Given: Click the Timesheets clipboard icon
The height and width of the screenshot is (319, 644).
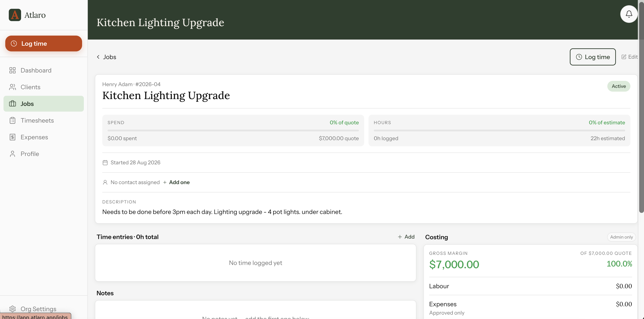Looking at the screenshot, I should coord(13,120).
